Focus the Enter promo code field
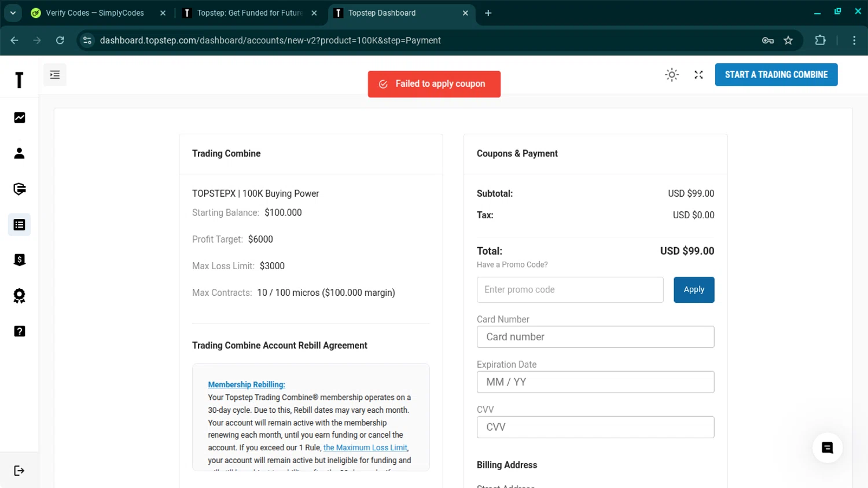Image resolution: width=868 pixels, height=488 pixels. [569, 289]
